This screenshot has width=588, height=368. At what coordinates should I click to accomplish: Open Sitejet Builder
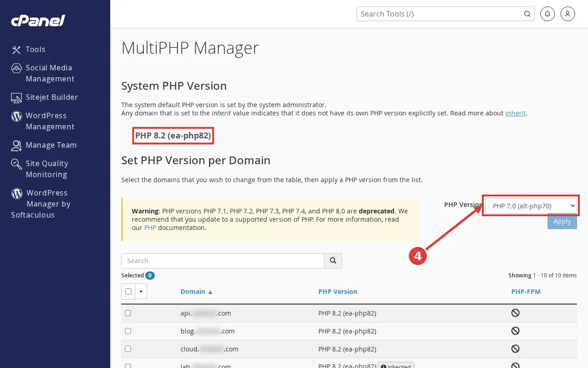click(x=52, y=97)
